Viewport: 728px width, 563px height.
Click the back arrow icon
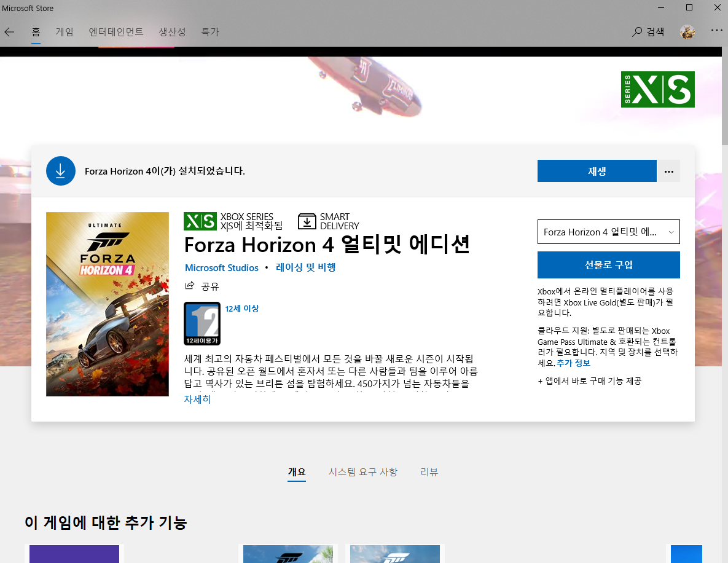[9, 32]
